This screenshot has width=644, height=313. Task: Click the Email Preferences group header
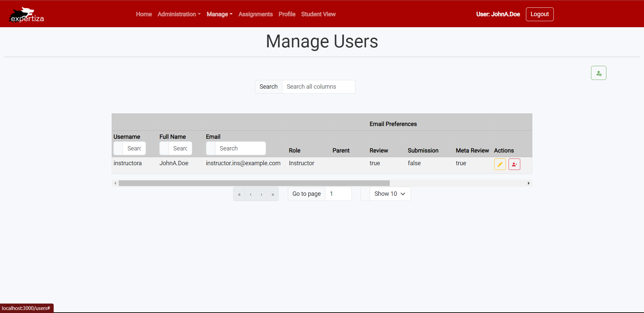[x=393, y=124]
